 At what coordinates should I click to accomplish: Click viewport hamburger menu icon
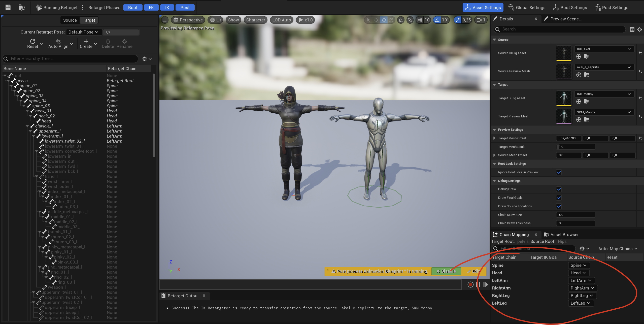(165, 20)
